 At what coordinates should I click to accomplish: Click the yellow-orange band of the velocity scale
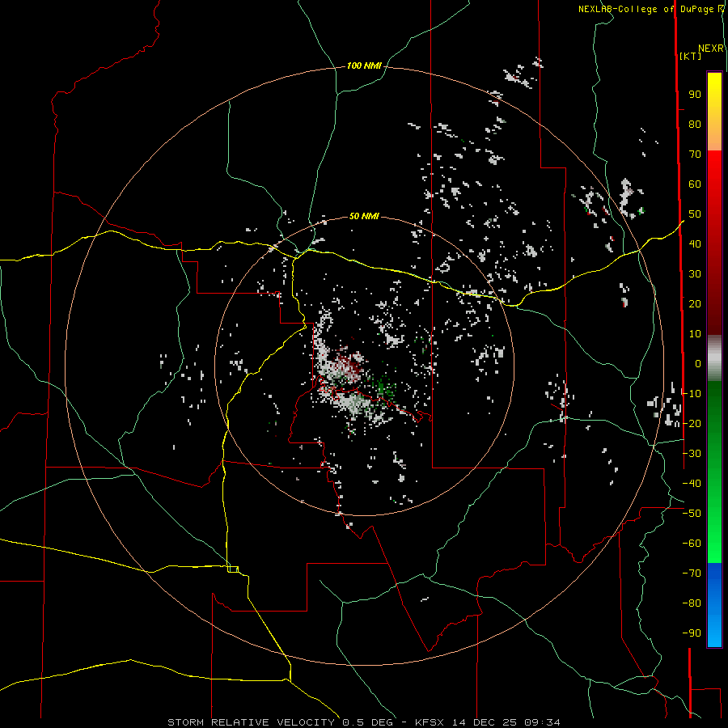714,112
